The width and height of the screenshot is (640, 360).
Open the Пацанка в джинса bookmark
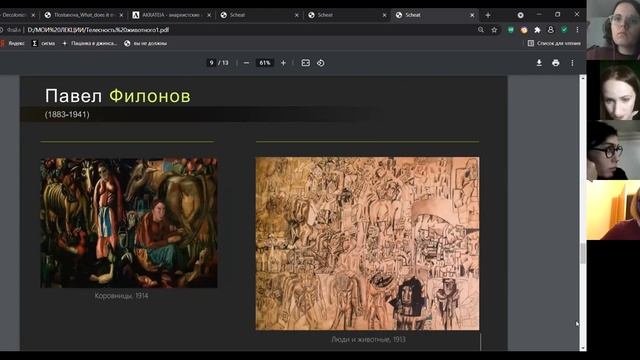tap(89, 43)
